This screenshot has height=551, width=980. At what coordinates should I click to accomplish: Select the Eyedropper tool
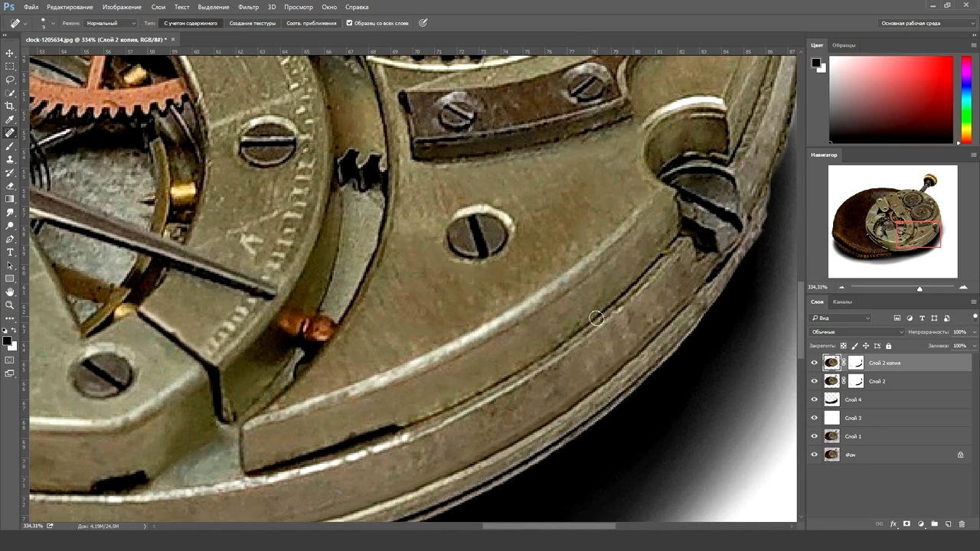(10, 119)
